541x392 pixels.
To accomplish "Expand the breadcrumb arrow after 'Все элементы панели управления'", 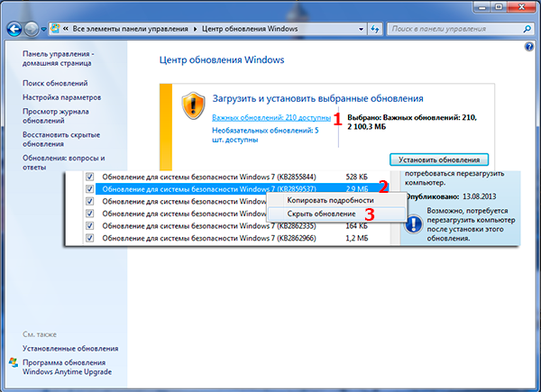I will [197, 28].
